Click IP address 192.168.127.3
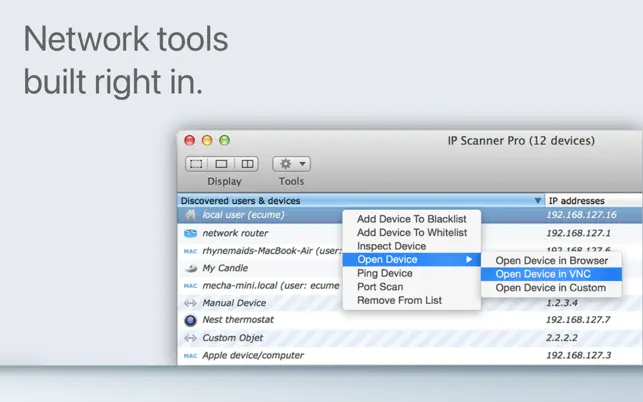 tap(578, 355)
